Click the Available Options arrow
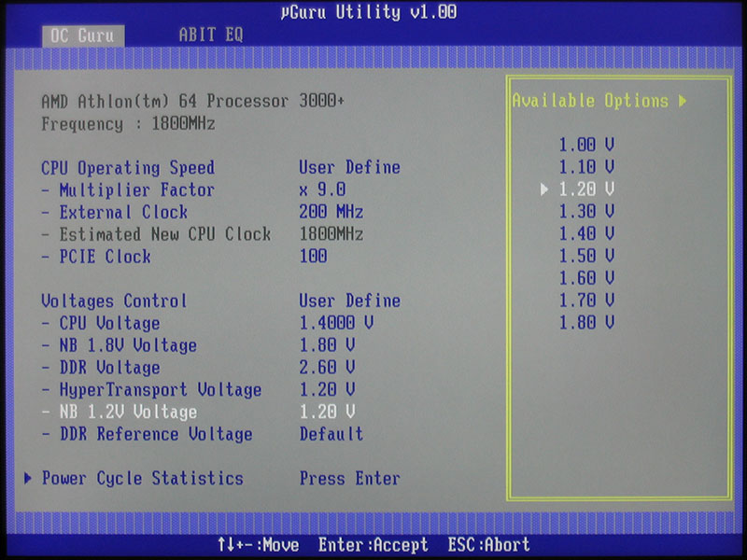747x560 pixels. 683,101
